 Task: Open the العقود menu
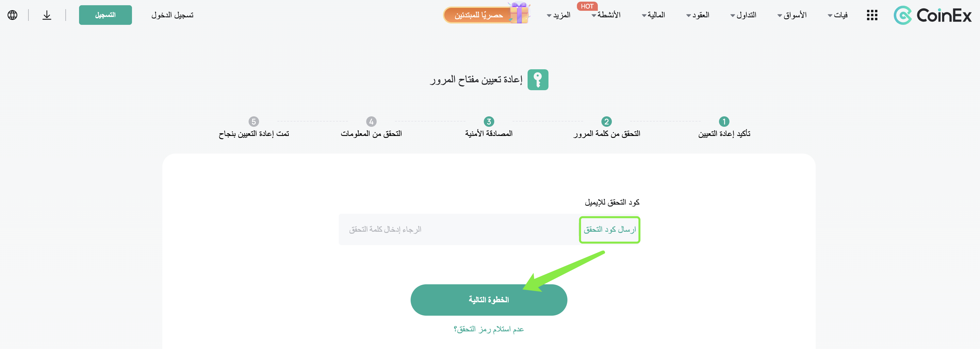click(698, 15)
